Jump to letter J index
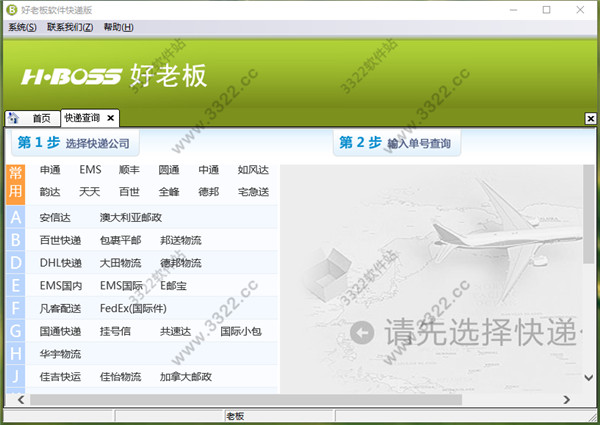The image size is (600, 425). (x=15, y=376)
